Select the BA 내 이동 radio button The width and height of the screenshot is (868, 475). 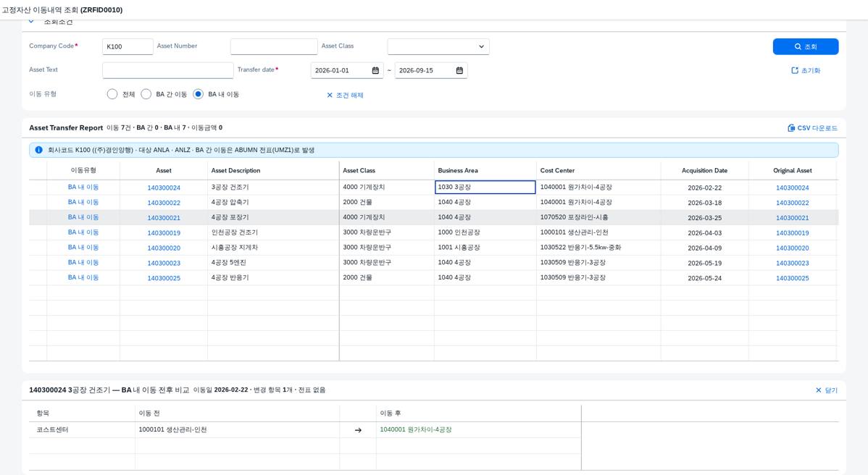pyautogui.click(x=199, y=94)
